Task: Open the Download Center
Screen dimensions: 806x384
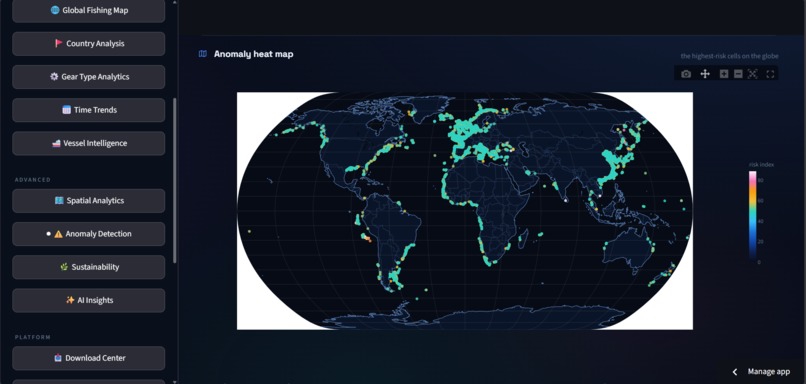Action: tap(88, 358)
